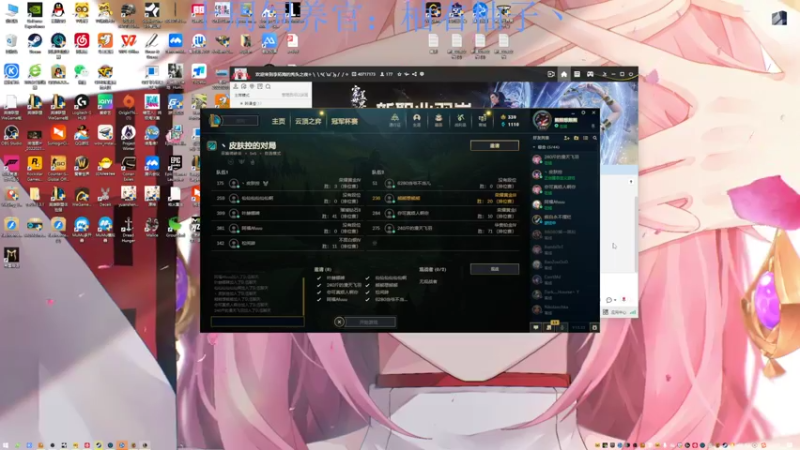The width and height of the screenshot is (800, 450).
Task: Click player 240斤的漫天飞羽 row in team 2
Action: (443, 228)
